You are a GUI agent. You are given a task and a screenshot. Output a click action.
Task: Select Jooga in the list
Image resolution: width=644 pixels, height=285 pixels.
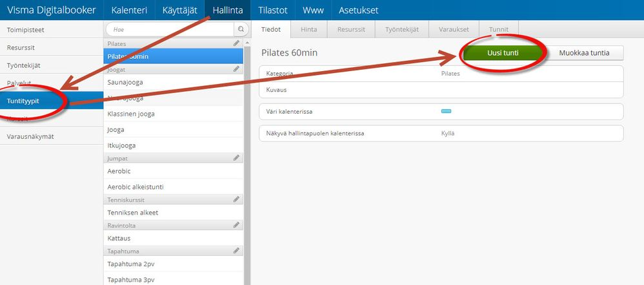(x=174, y=129)
